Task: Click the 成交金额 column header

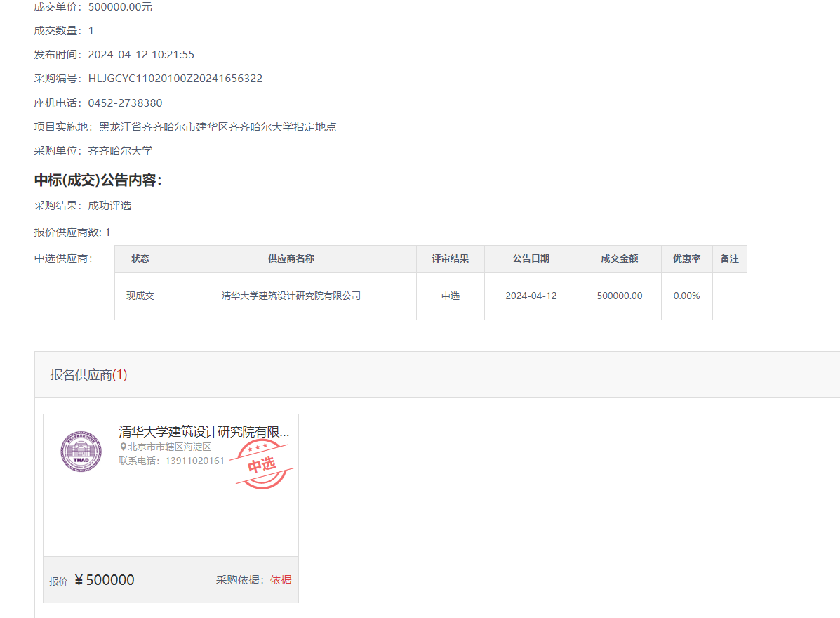Action: coord(620,259)
